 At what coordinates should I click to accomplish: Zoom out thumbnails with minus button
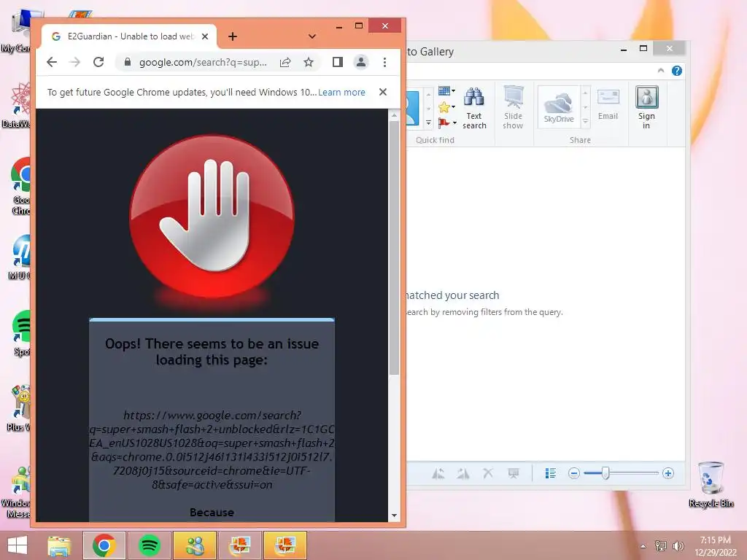[x=574, y=473]
